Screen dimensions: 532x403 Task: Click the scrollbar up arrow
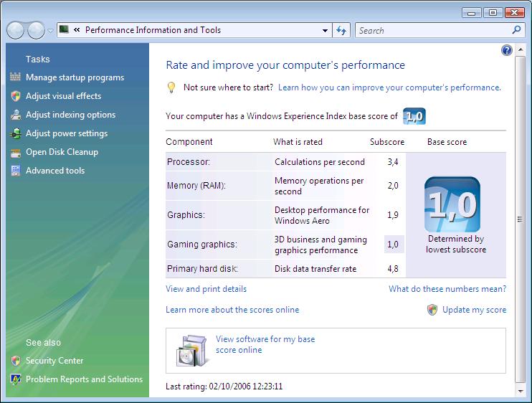520,49
